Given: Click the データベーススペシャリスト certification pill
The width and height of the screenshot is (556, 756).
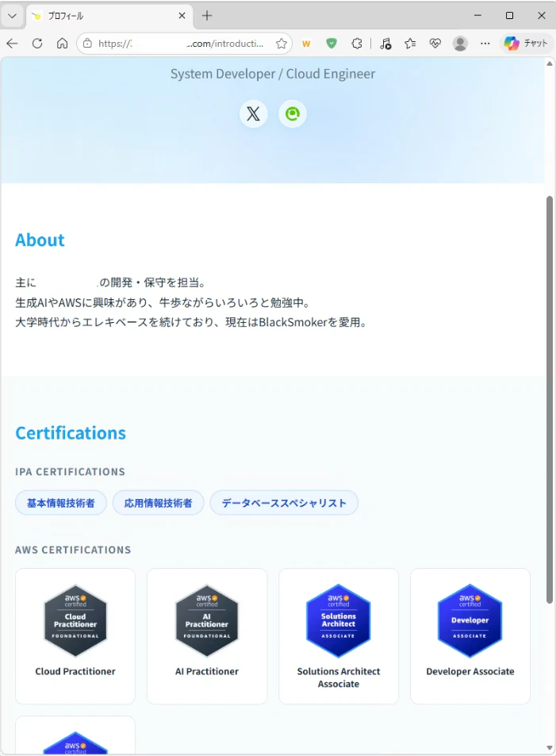Looking at the screenshot, I should tap(284, 503).
